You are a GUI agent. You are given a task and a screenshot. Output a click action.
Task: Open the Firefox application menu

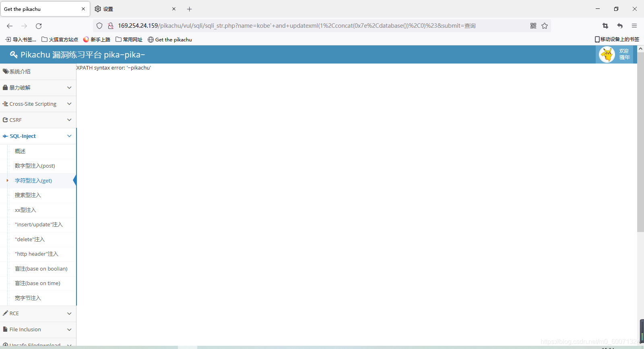634,26
